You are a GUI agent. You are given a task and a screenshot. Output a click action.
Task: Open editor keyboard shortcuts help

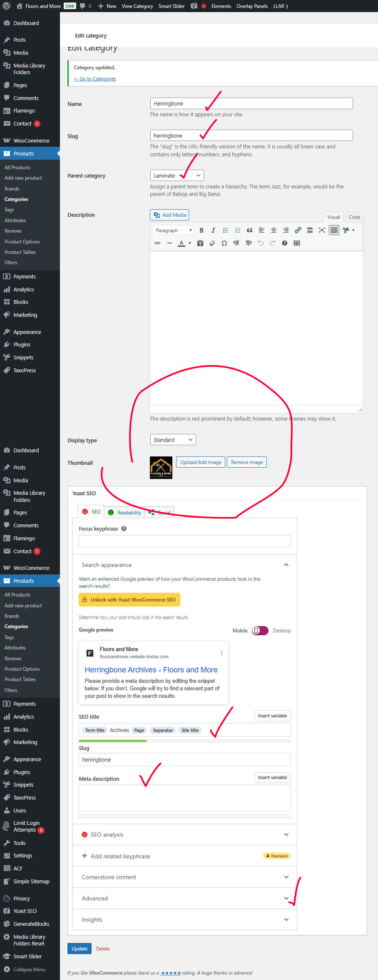pyautogui.click(x=285, y=243)
